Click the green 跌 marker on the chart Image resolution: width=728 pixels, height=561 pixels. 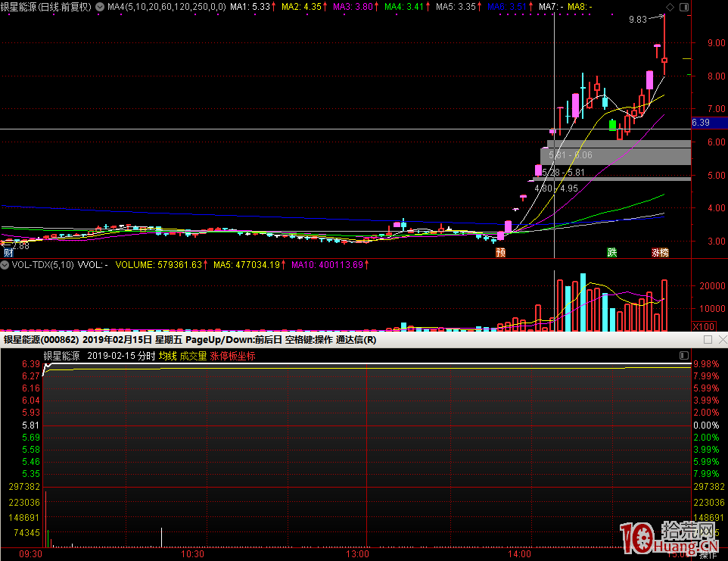pos(611,252)
